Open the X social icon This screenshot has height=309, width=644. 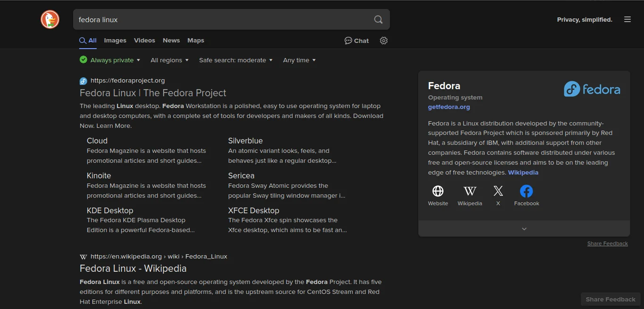coord(498,191)
